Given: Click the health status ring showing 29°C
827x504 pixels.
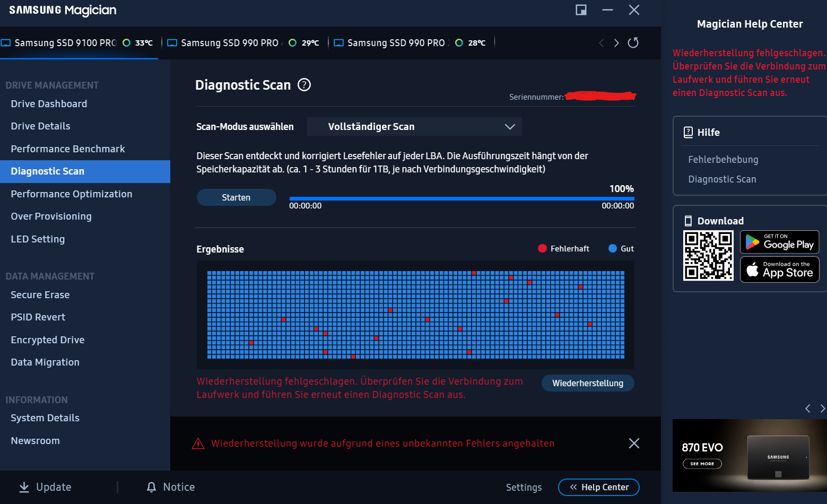Looking at the screenshot, I should point(292,43).
